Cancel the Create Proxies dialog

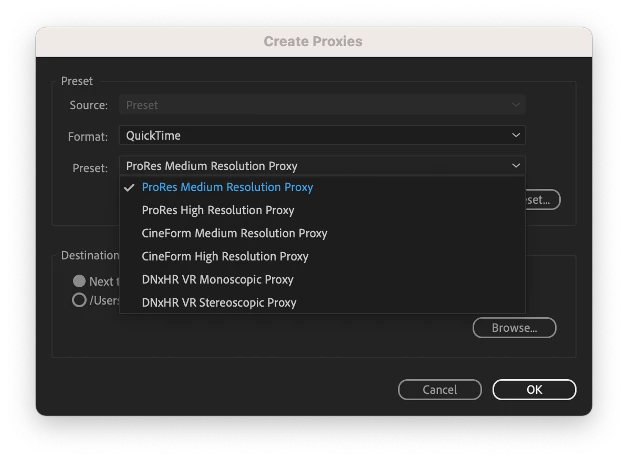click(x=440, y=390)
